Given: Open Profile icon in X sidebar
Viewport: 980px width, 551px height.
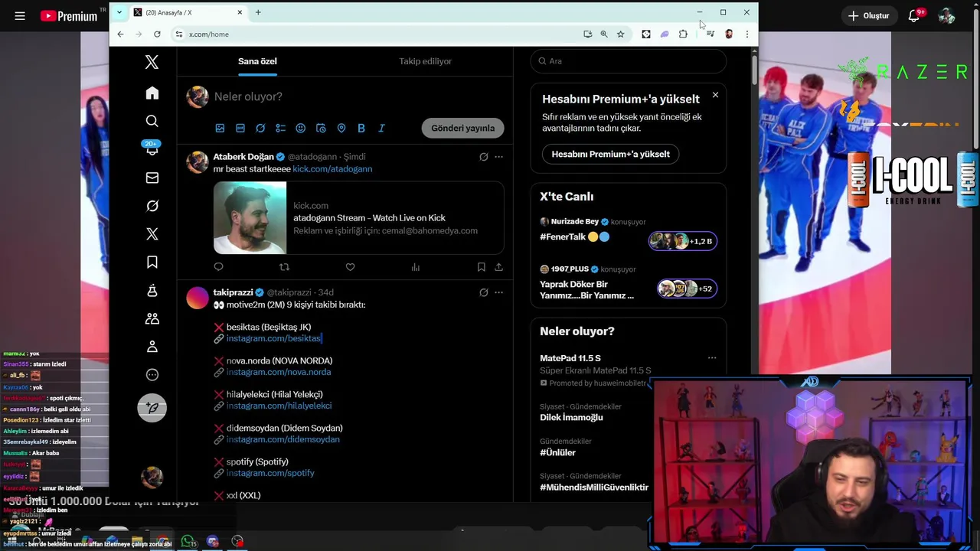Looking at the screenshot, I should 152,347.
